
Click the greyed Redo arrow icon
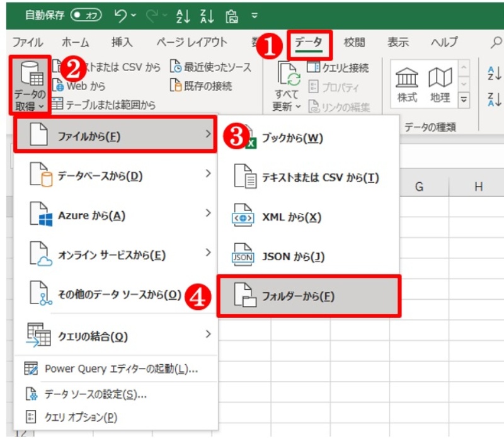pos(152,15)
